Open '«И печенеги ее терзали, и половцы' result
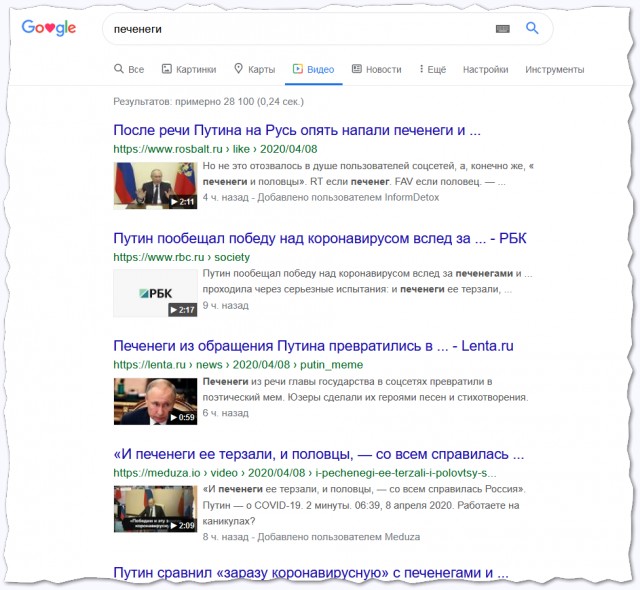 (319, 454)
